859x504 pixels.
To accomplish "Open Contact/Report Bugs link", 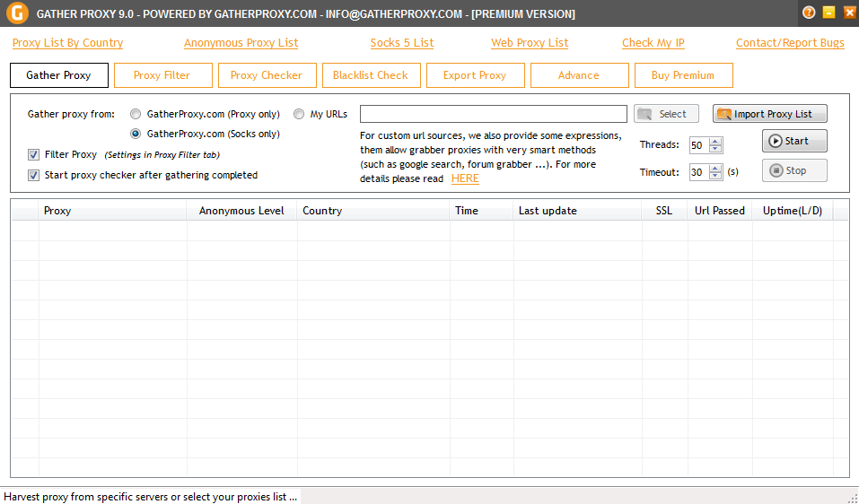I will tap(790, 43).
